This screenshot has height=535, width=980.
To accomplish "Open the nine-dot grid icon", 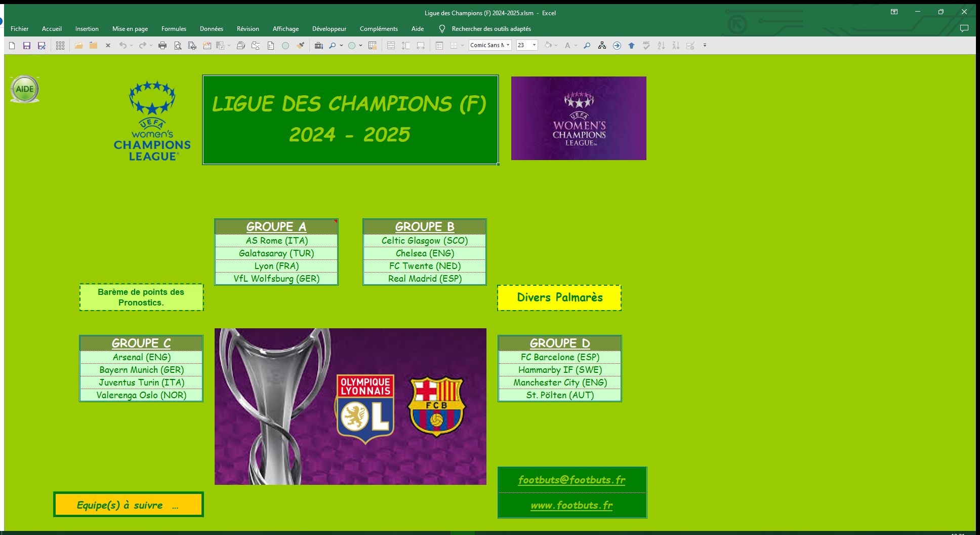I will pos(60,46).
